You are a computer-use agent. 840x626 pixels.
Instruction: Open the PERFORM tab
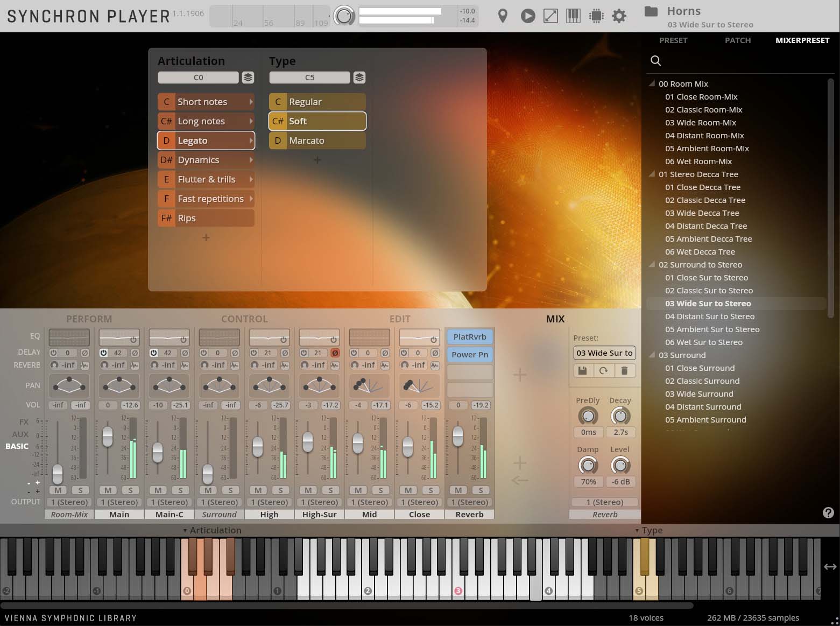click(89, 319)
